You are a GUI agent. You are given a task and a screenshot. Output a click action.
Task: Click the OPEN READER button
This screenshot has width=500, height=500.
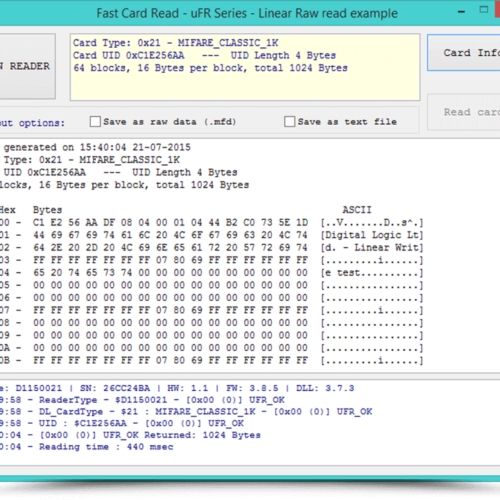point(27,66)
